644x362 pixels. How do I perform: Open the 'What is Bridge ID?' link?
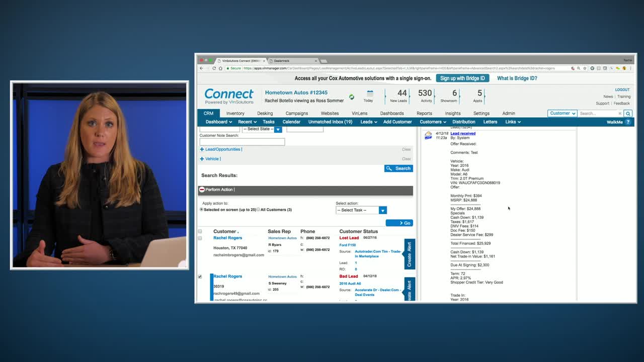tap(517, 78)
